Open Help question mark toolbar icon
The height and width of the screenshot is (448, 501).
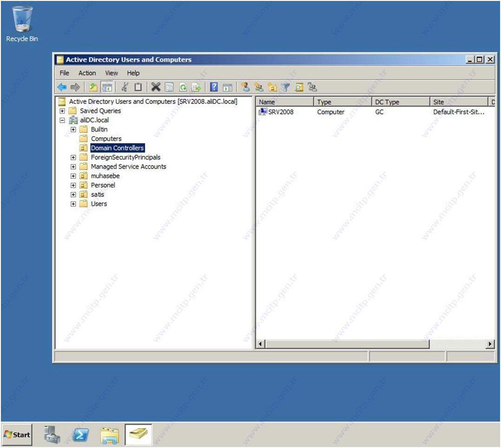pyautogui.click(x=214, y=87)
